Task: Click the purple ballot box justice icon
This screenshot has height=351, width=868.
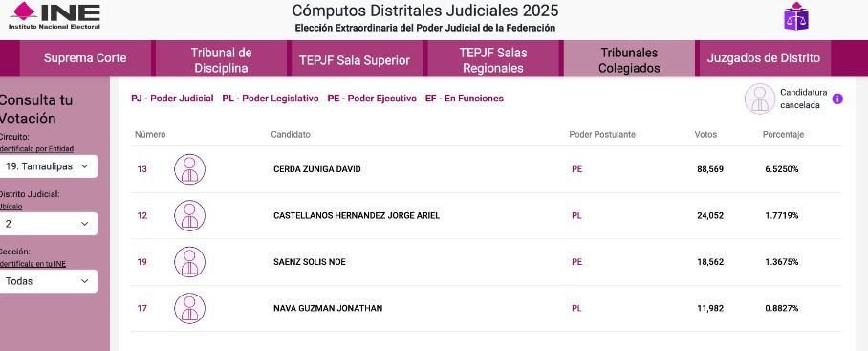Action: 796,16
